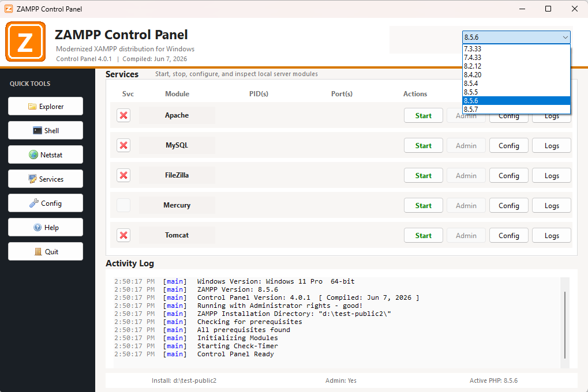Screen dimensions: 588x392
Task: Click the FileZilla Admin button
Action: click(466, 175)
